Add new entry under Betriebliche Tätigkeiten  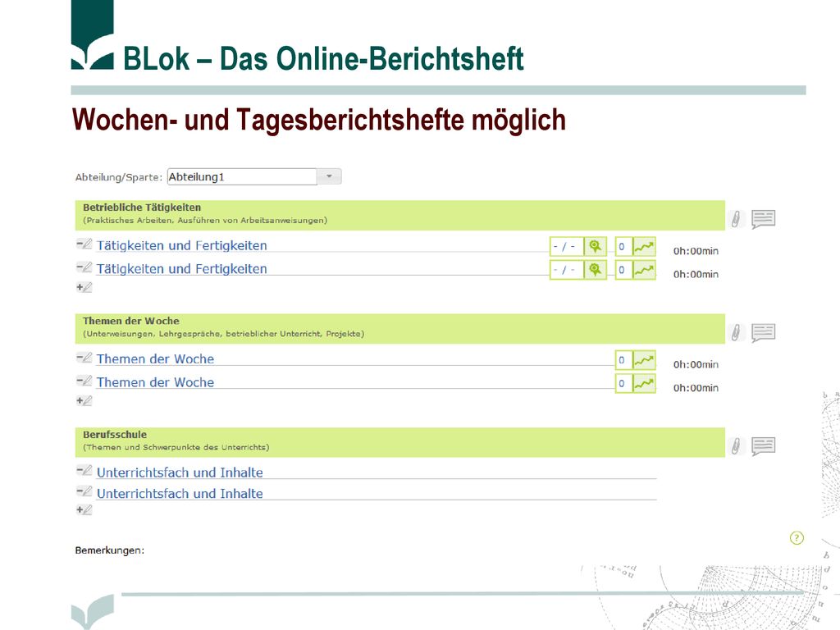(x=84, y=287)
